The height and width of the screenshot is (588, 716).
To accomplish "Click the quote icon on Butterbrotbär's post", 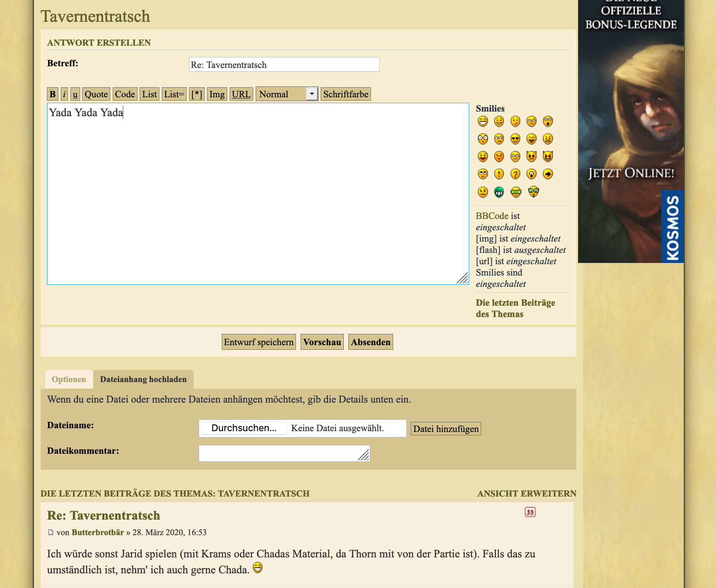I will [x=530, y=512].
